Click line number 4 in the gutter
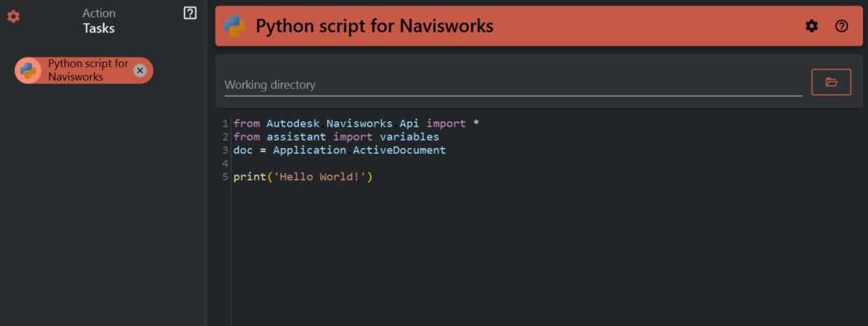Viewport: 868px width, 326px height. tap(226, 163)
